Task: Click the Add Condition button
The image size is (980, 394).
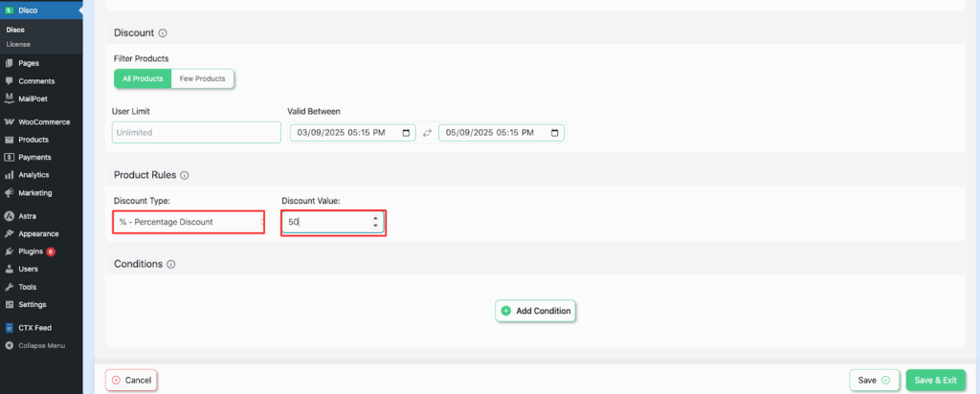Action: [535, 311]
